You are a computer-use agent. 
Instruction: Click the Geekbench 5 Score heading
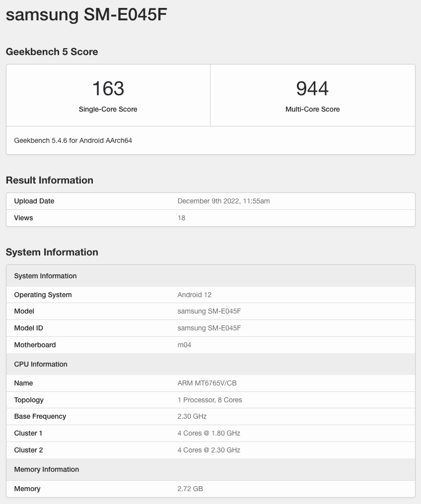[x=52, y=52]
